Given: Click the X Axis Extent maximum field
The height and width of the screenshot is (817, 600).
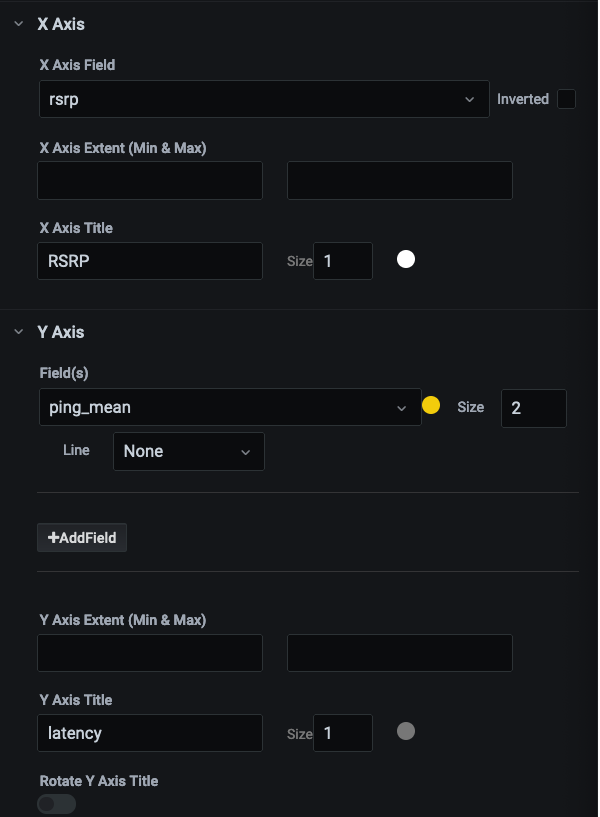Looking at the screenshot, I should click(399, 180).
